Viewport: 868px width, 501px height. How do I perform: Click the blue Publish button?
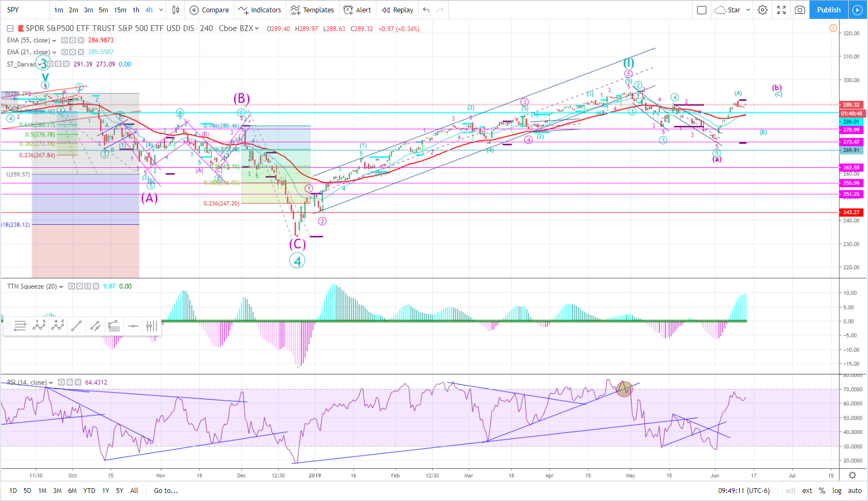click(x=829, y=10)
